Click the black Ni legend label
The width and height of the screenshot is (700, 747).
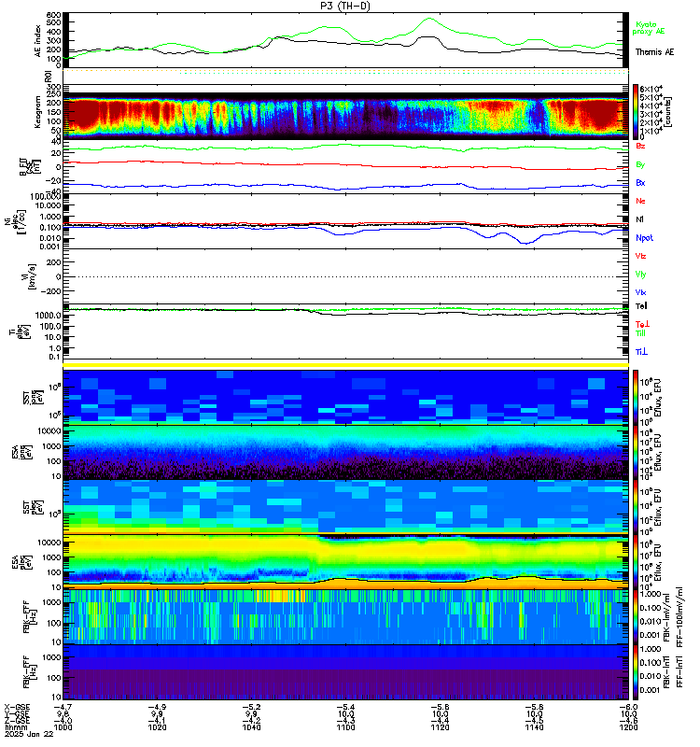(x=639, y=219)
